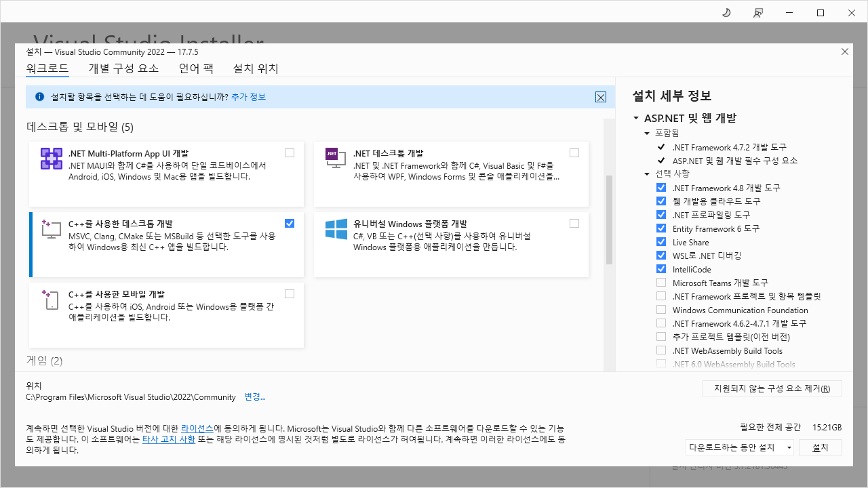Click the 유니버설 Windows 플랫폼 Windows logo icon
Image resolution: width=868 pixels, height=488 pixels.
[x=336, y=229]
